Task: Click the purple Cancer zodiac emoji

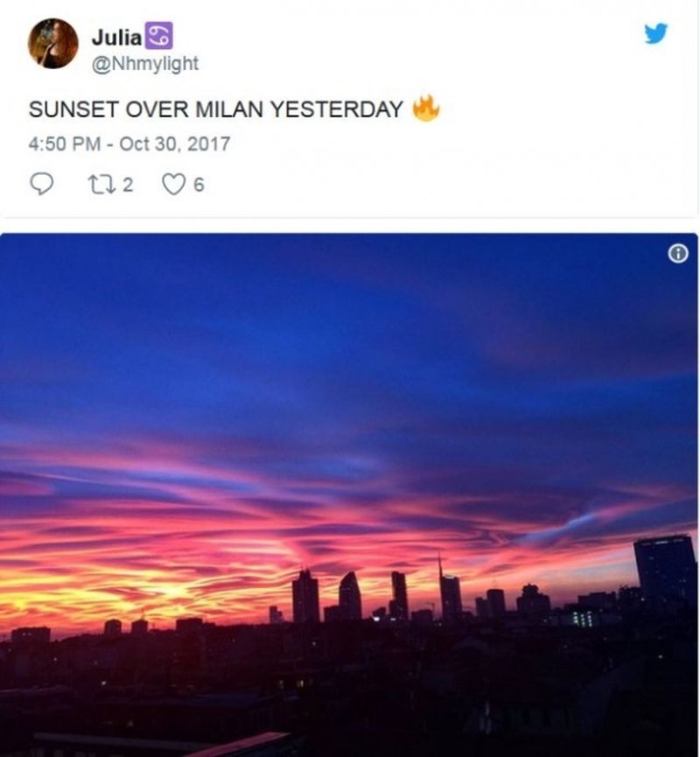Action: (x=159, y=36)
